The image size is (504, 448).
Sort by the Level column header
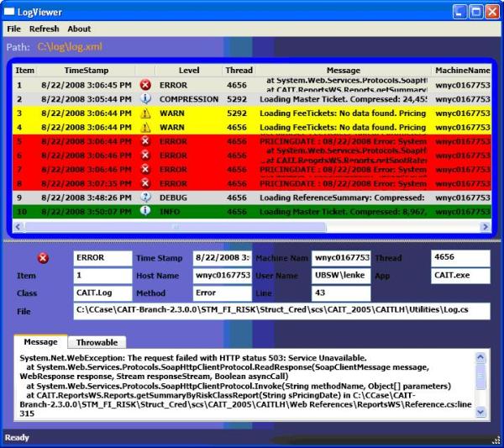click(x=189, y=71)
